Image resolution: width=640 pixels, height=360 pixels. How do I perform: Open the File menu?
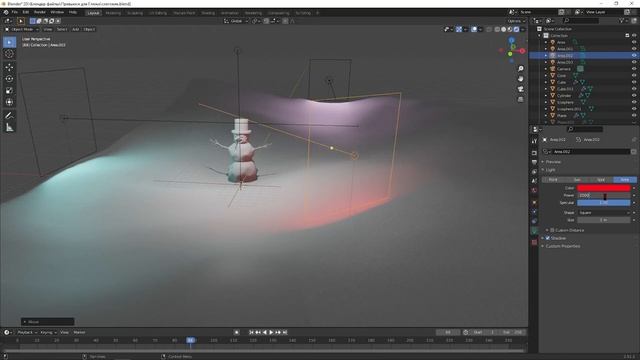click(x=14, y=12)
